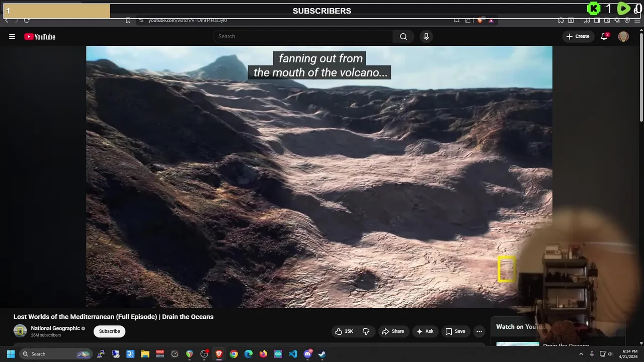644x362 pixels.
Task: Open the YouTube guide hamburger menu
Action: pyautogui.click(x=12, y=36)
